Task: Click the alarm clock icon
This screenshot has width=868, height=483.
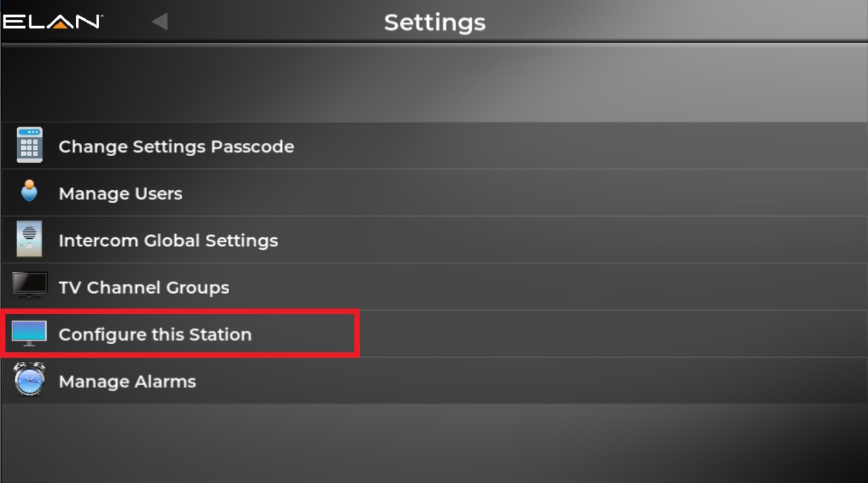Action: click(x=29, y=380)
